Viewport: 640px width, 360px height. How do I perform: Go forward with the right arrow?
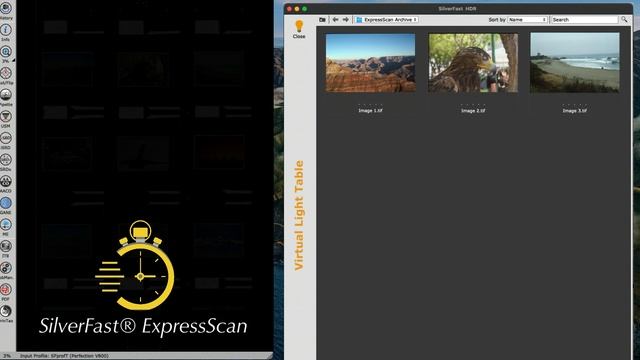coord(346,20)
